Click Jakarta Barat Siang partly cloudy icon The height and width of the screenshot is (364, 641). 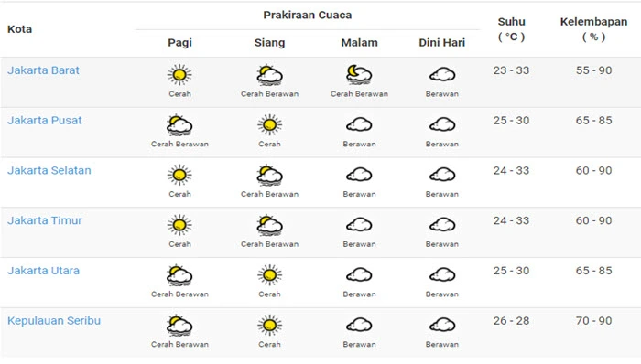269,75
